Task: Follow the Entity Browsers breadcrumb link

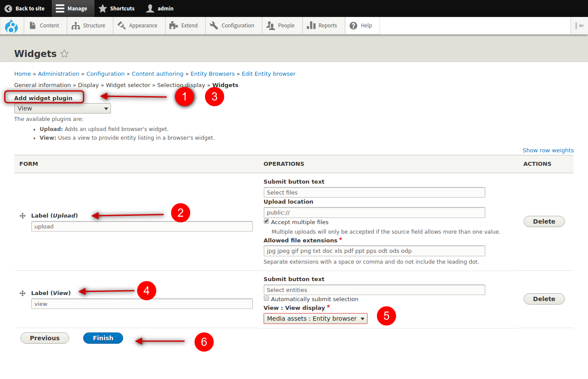Action: pos(212,74)
